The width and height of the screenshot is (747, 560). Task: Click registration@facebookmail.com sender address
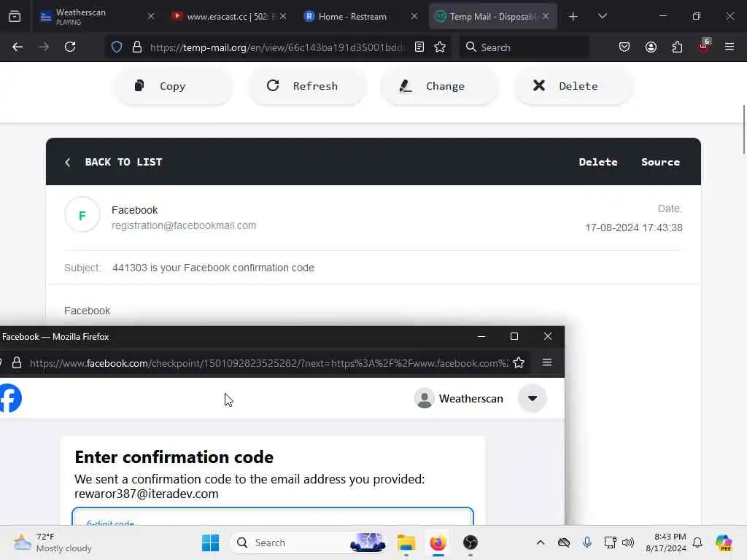tap(184, 225)
